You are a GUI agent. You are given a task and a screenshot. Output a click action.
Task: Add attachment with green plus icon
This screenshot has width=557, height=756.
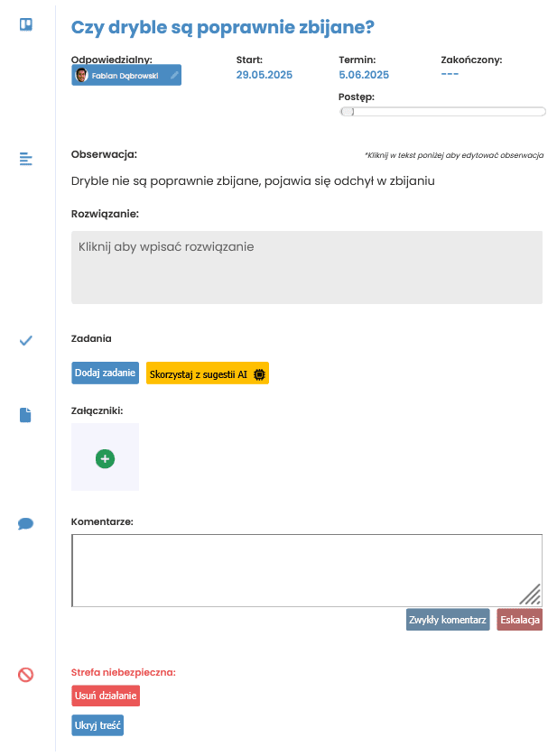[106, 458]
